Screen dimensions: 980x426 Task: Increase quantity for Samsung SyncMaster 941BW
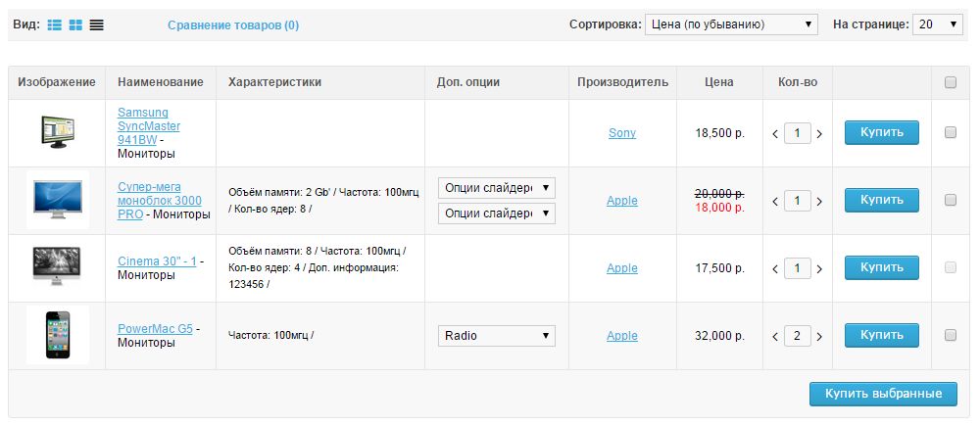[x=819, y=133]
